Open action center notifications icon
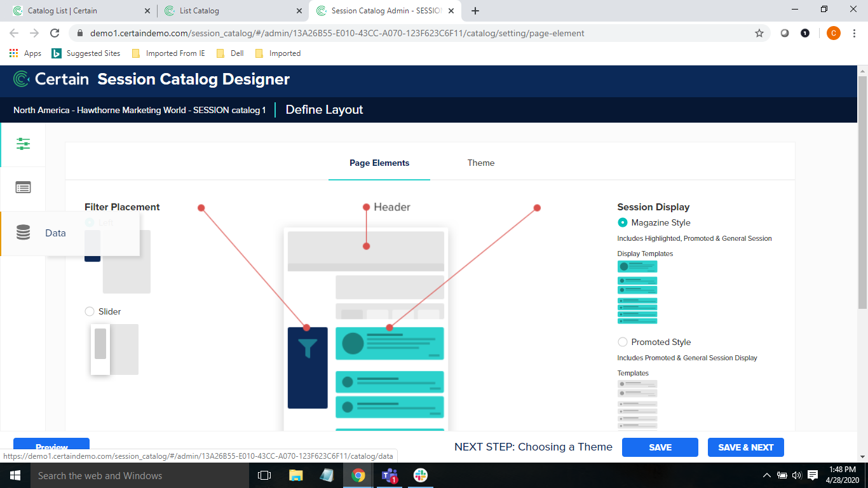This screenshot has width=868, height=488. click(813, 475)
